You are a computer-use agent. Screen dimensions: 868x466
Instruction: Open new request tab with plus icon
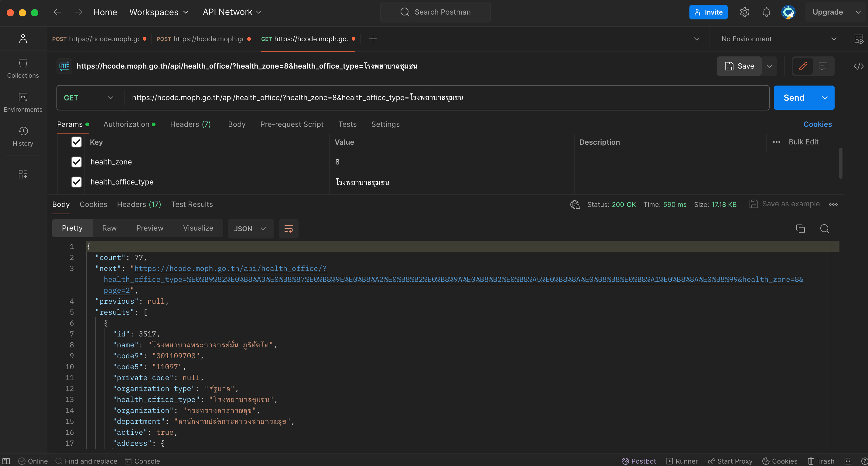373,39
